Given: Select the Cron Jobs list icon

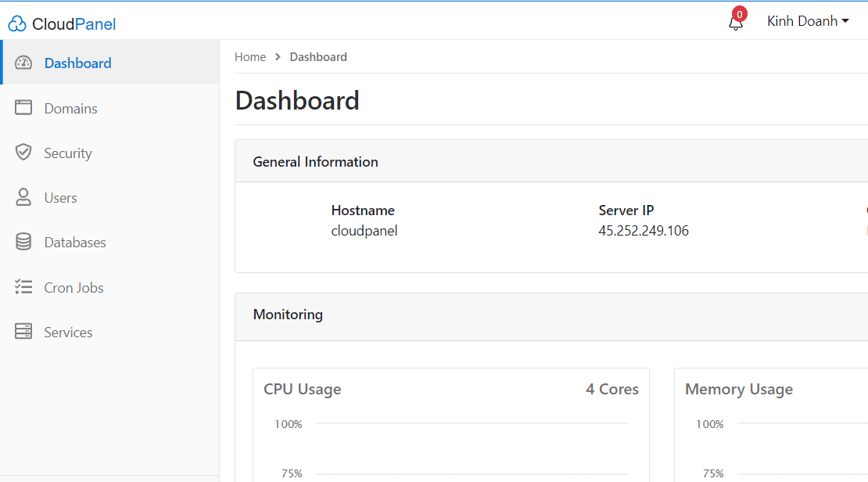Looking at the screenshot, I should [x=23, y=287].
